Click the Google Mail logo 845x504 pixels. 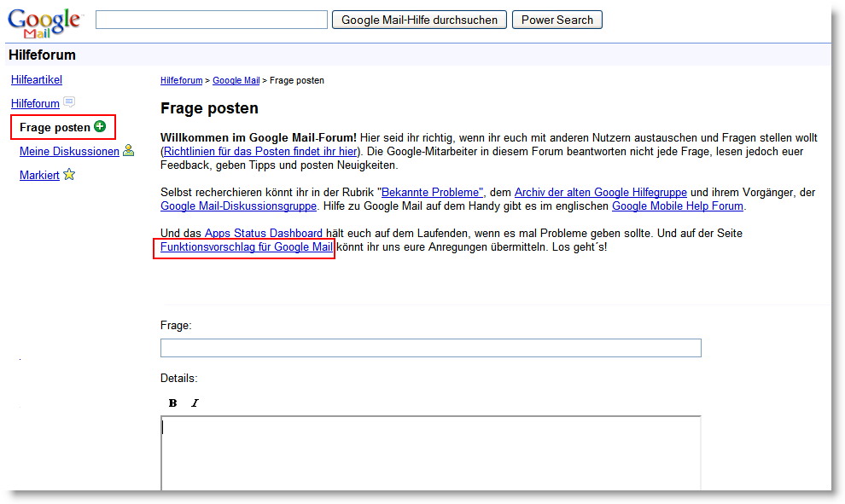(x=44, y=22)
